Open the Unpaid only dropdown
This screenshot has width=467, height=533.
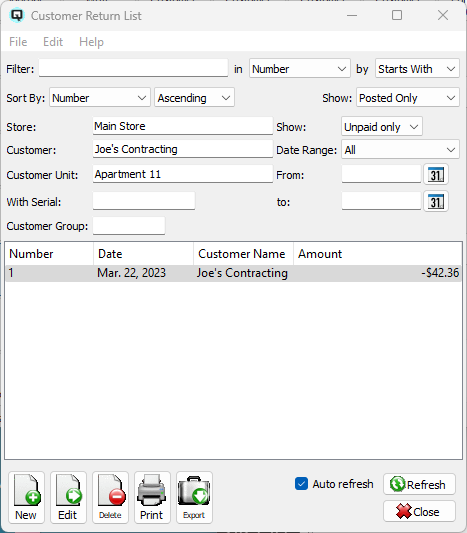click(x=382, y=127)
